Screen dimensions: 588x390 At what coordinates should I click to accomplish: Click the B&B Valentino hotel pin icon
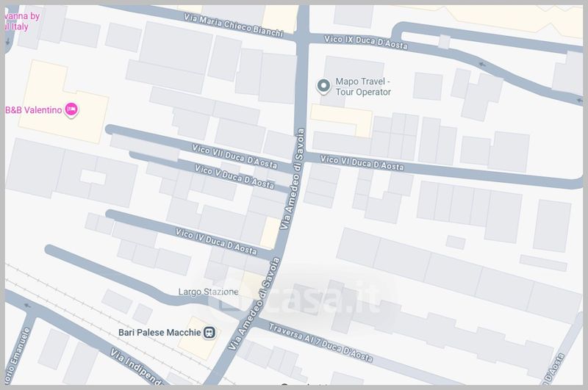71,109
